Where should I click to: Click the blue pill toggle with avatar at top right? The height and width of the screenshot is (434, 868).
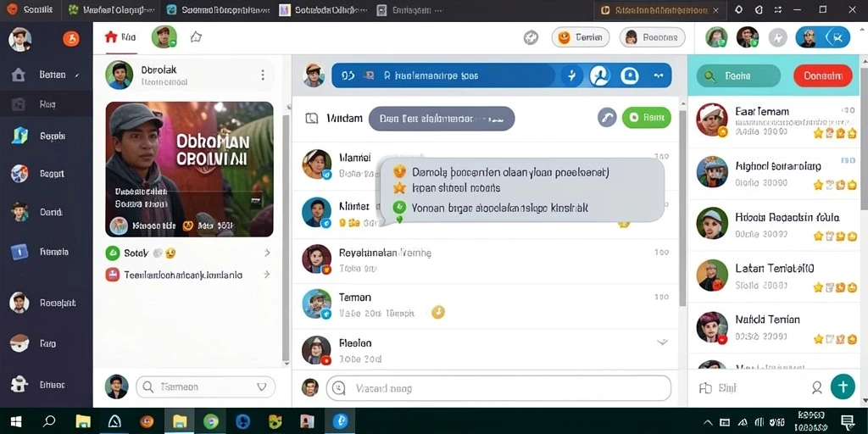[822, 37]
